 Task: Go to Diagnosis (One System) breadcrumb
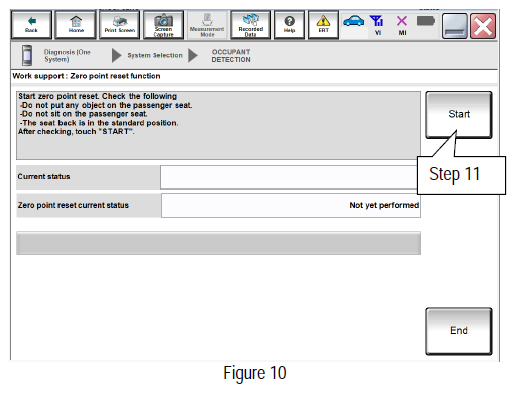point(67,56)
